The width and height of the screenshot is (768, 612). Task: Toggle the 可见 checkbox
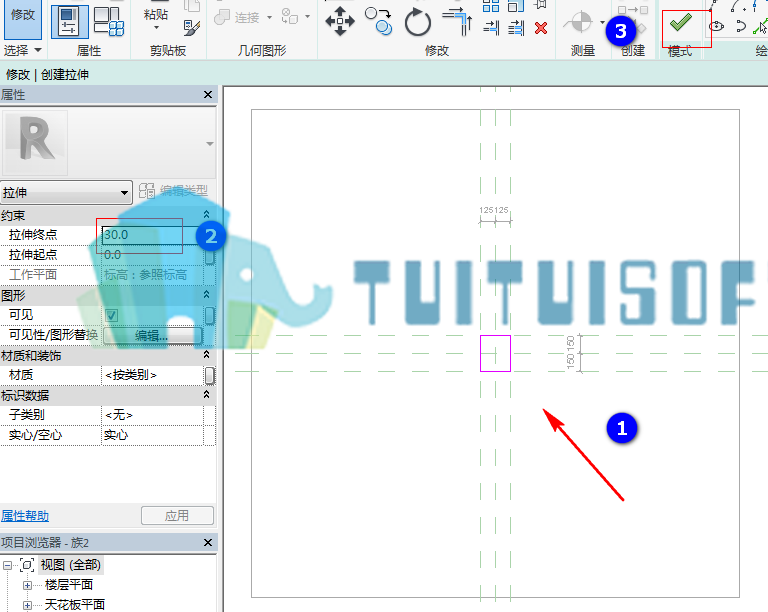click(x=111, y=315)
